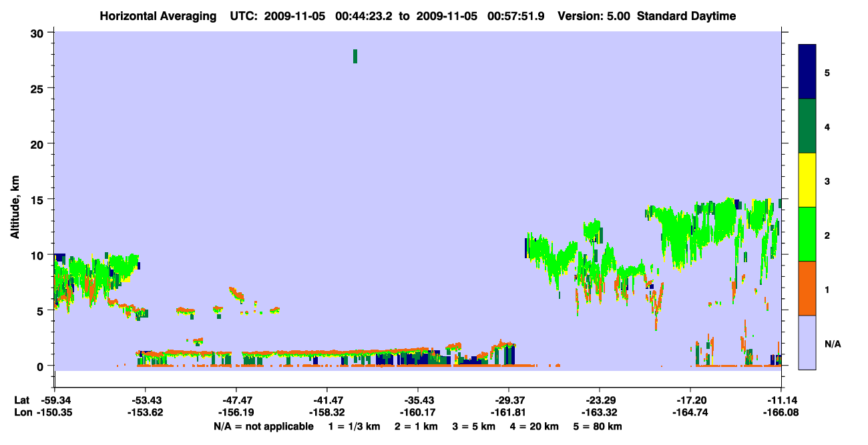Click the latitude value -35.43

point(417,400)
